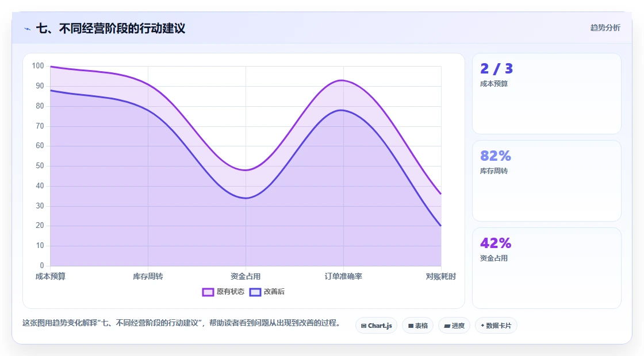644x356 pixels.
Task: Click the 改善后 legend label
Action: point(274,292)
